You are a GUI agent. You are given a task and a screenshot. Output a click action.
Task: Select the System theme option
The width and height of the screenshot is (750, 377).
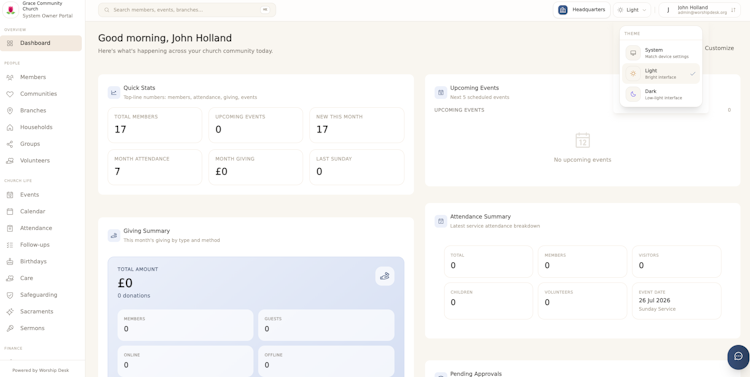[661, 53]
